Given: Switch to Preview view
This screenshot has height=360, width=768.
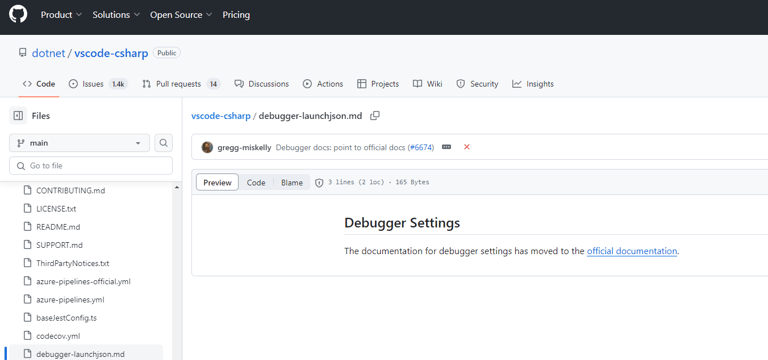Looking at the screenshot, I should pos(217,182).
